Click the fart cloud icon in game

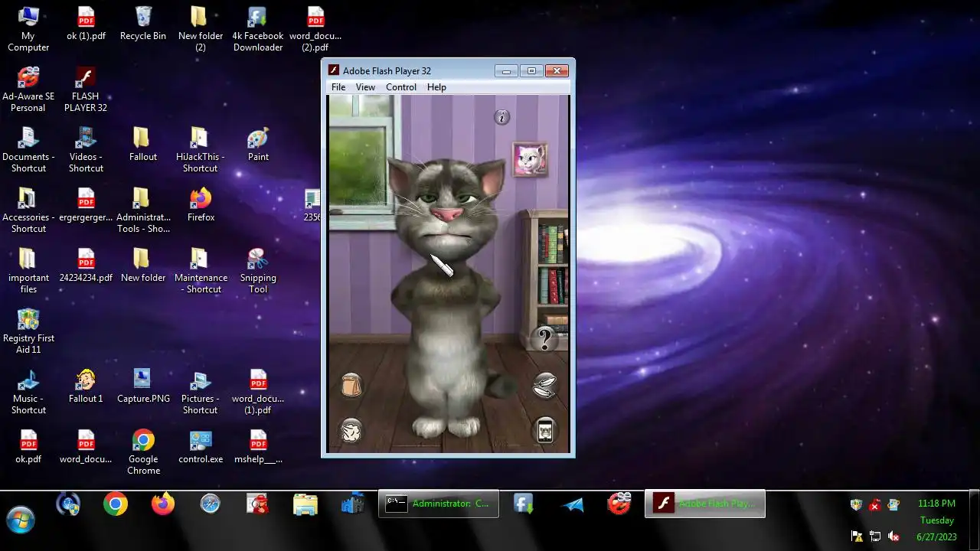point(351,431)
